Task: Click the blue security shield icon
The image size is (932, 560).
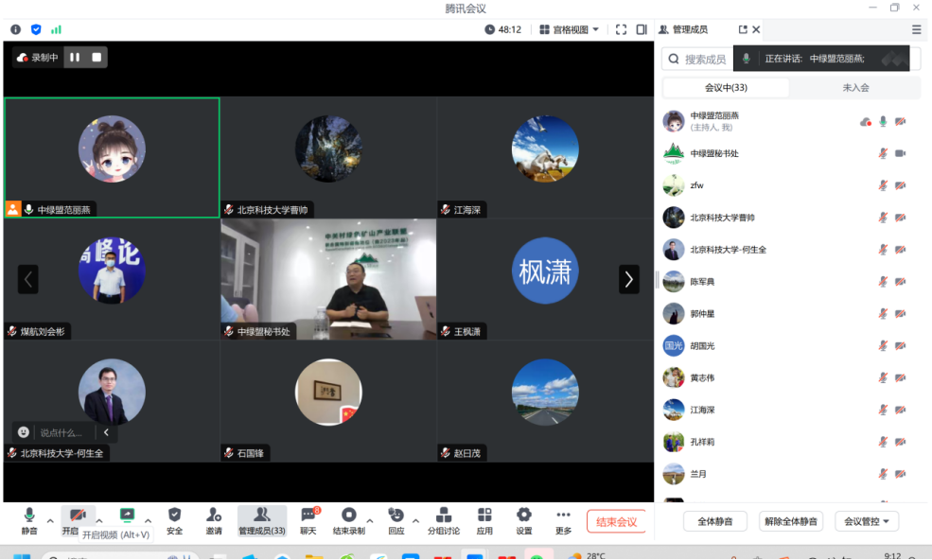Action: click(36, 29)
